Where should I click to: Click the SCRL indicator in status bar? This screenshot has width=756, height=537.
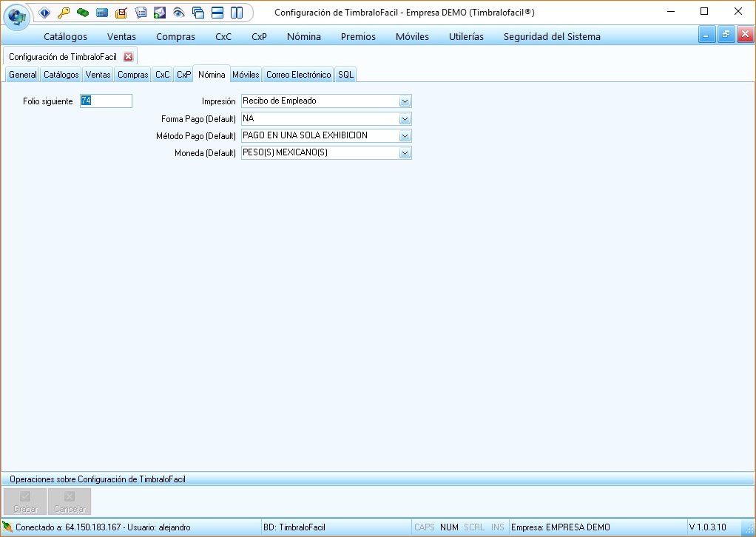click(x=474, y=527)
